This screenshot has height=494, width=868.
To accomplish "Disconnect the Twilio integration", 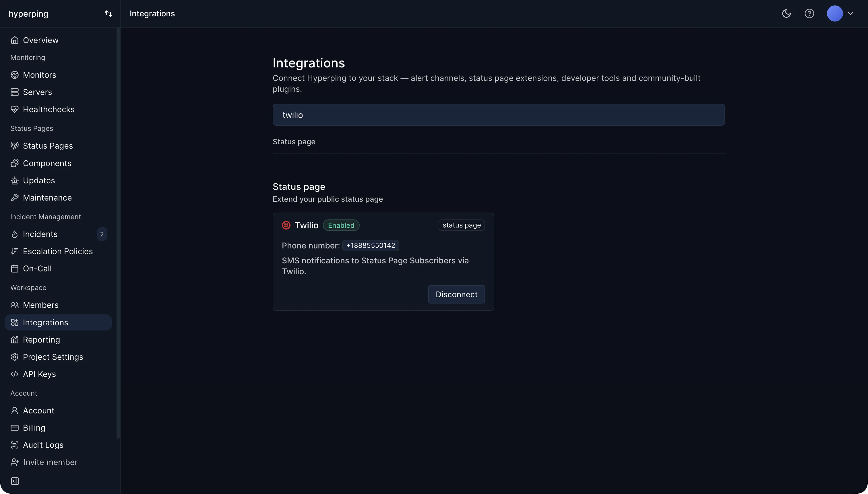I will point(456,294).
